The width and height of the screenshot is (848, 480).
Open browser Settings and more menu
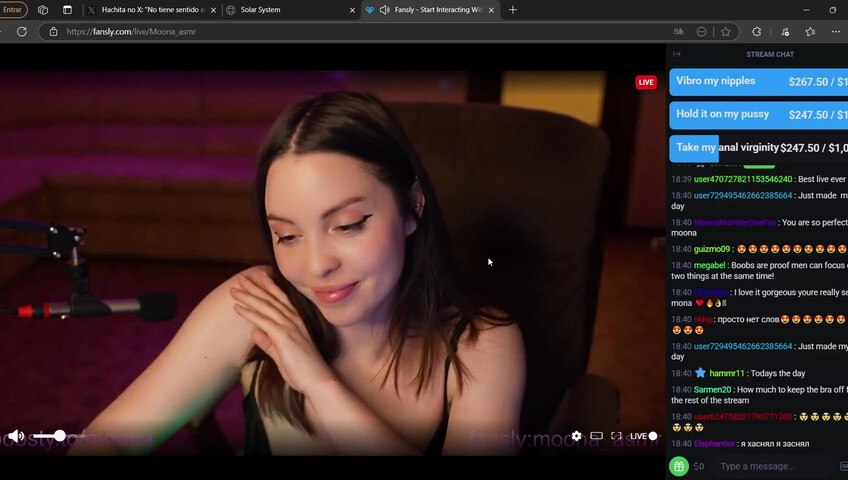tap(836, 32)
